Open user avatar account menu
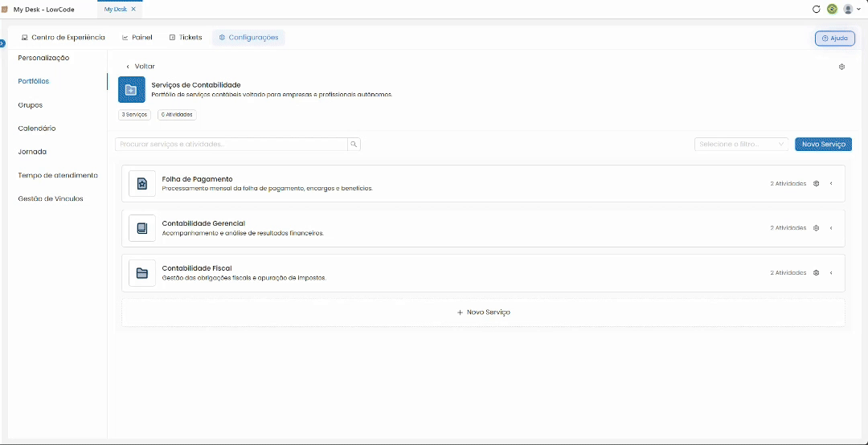 (851, 9)
